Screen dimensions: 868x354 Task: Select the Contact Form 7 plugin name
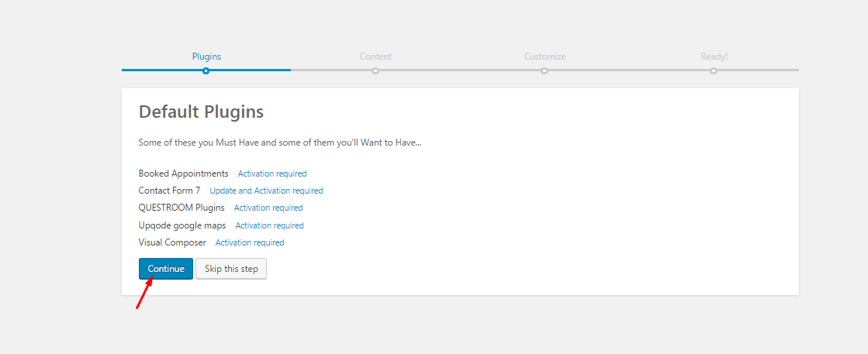(x=169, y=191)
